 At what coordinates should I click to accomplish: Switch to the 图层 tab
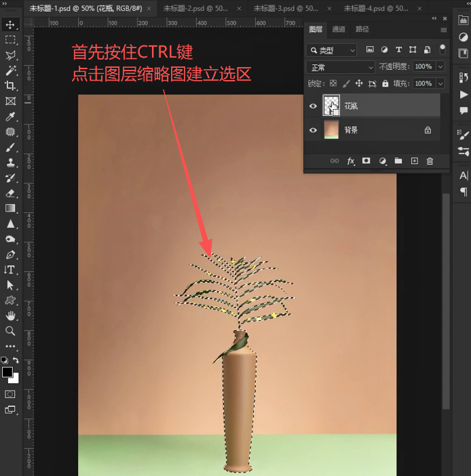[316, 29]
